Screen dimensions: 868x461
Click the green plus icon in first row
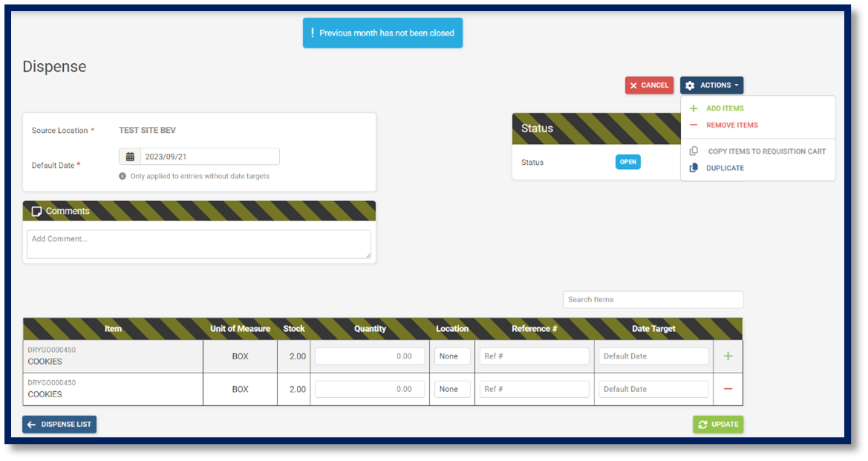(x=728, y=356)
